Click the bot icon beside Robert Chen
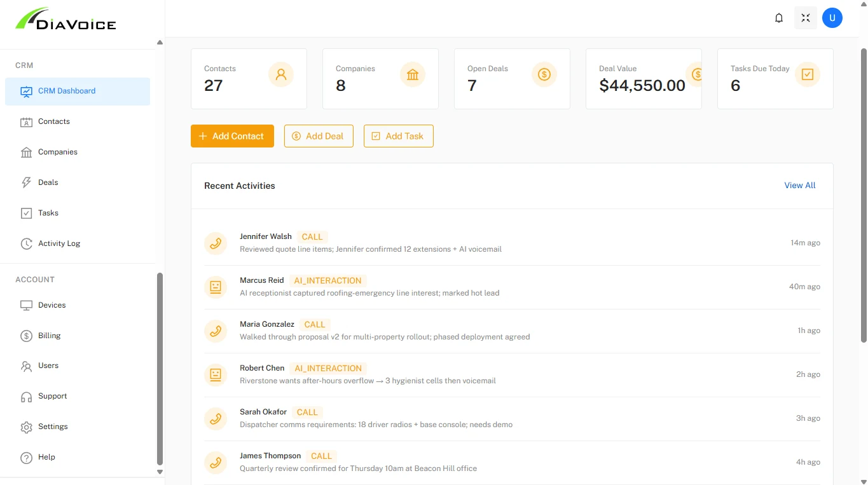Screen dimensions: 868x485 tap(216, 374)
